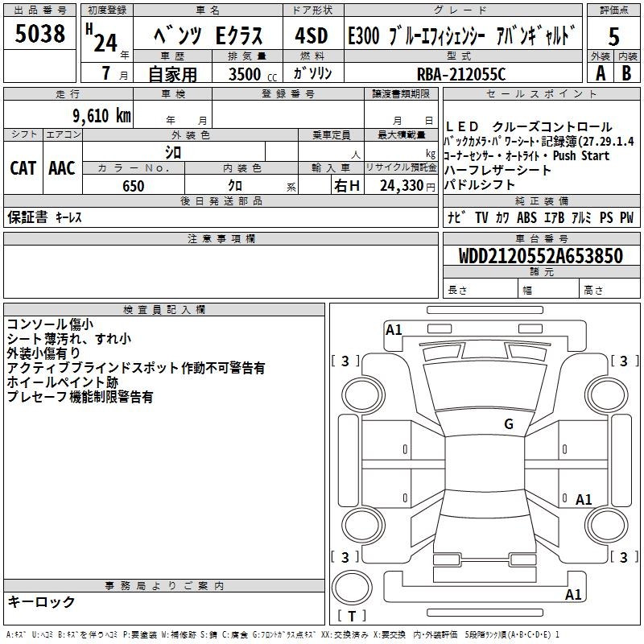Click the fuel type ガソリン
Viewport: 644px width, 644px height.
point(312,73)
